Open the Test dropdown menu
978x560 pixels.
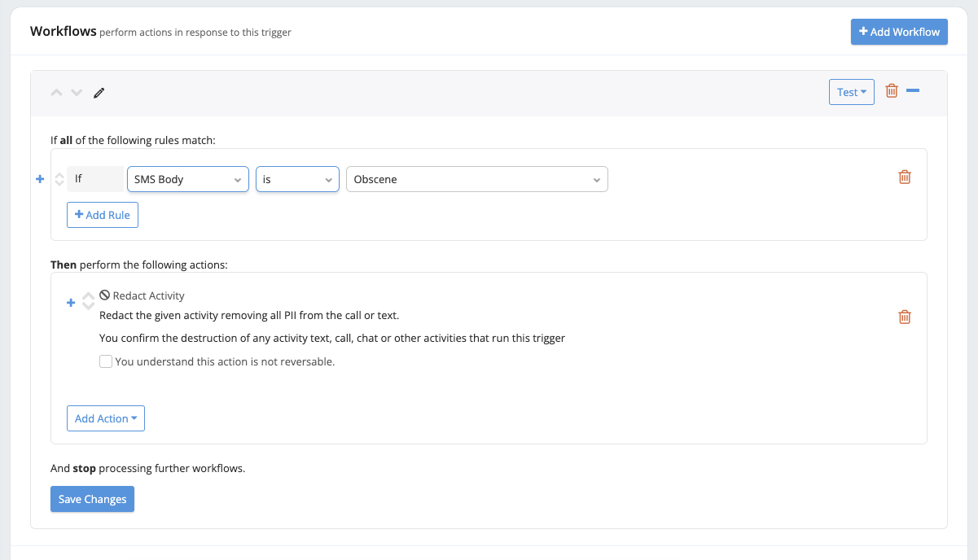(851, 92)
